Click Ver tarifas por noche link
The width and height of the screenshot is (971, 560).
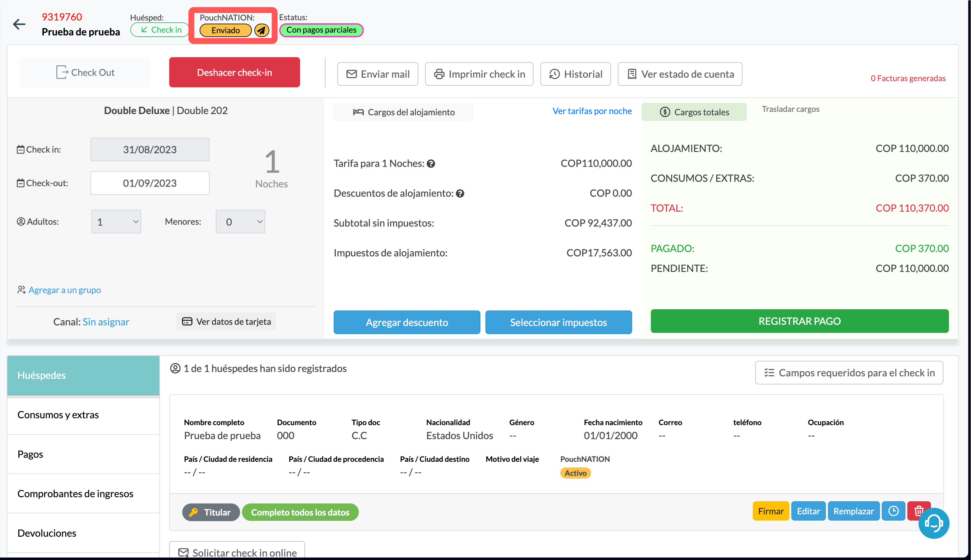click(x=592, y=111)
